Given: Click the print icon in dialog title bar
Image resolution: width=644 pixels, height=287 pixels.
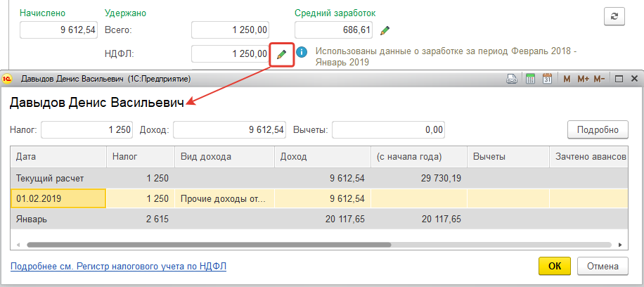Looking at the screenshot, I should [x=511, y=79].
